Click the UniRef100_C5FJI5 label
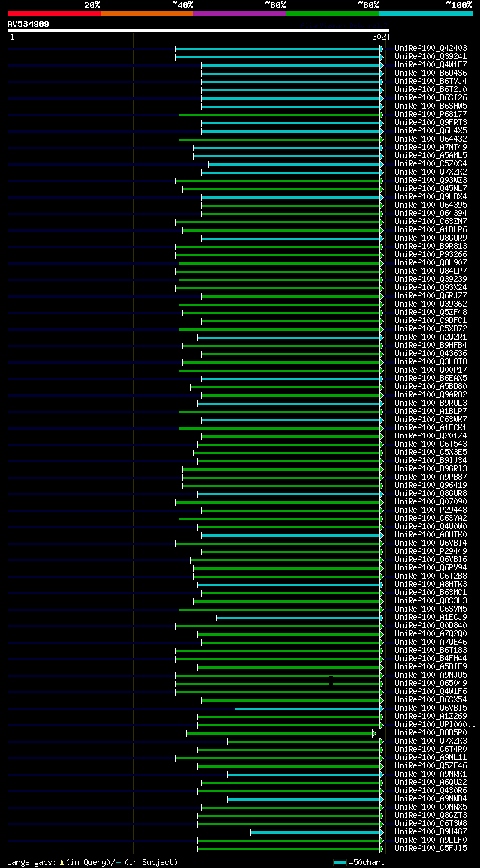The image size is (480, 868). click(x=430, y=849)
